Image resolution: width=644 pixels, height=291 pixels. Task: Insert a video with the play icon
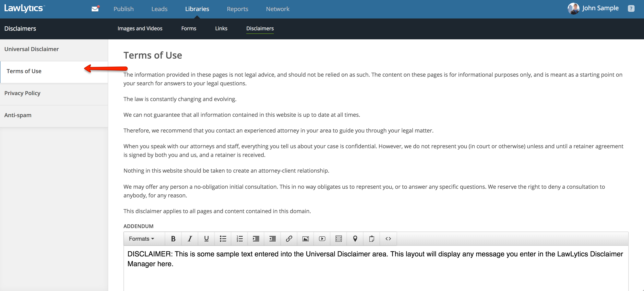pos(322,239)
